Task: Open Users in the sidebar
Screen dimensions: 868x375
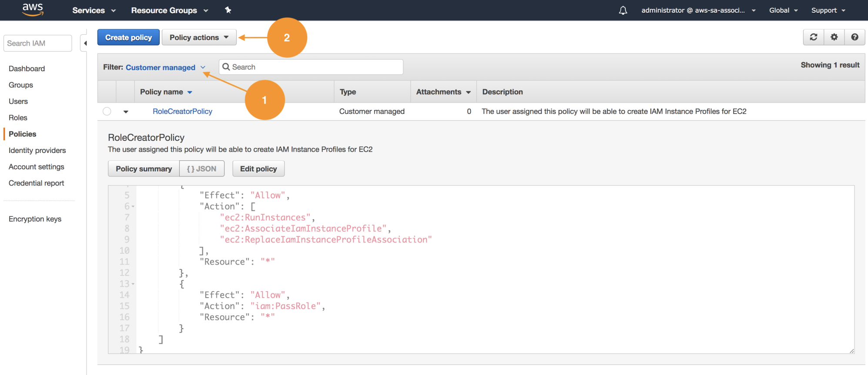Action: coord(18,101)
